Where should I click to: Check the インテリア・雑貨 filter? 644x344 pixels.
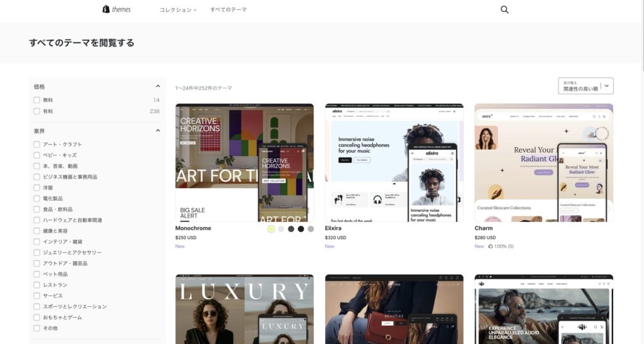point(36,241)
